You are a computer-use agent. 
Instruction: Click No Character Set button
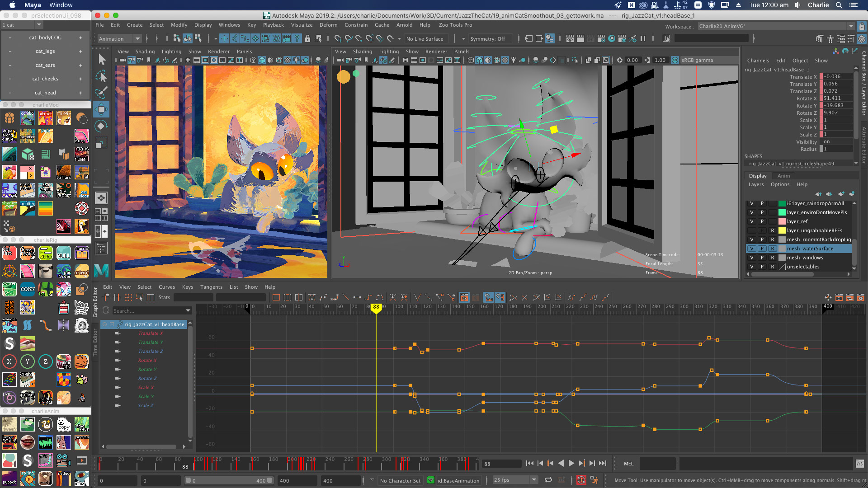(400, 480)
